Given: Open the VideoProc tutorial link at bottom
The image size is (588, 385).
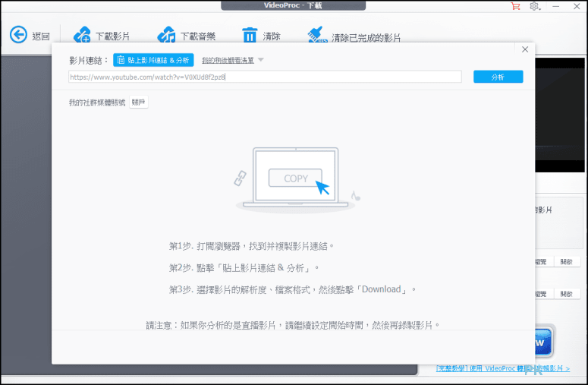Looking at the screenshot, I should click(x=502, y=368).
